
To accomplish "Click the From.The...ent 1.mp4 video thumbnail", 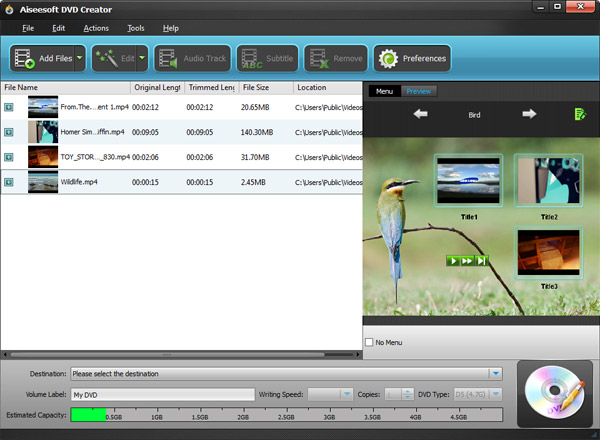I will 43,107.
